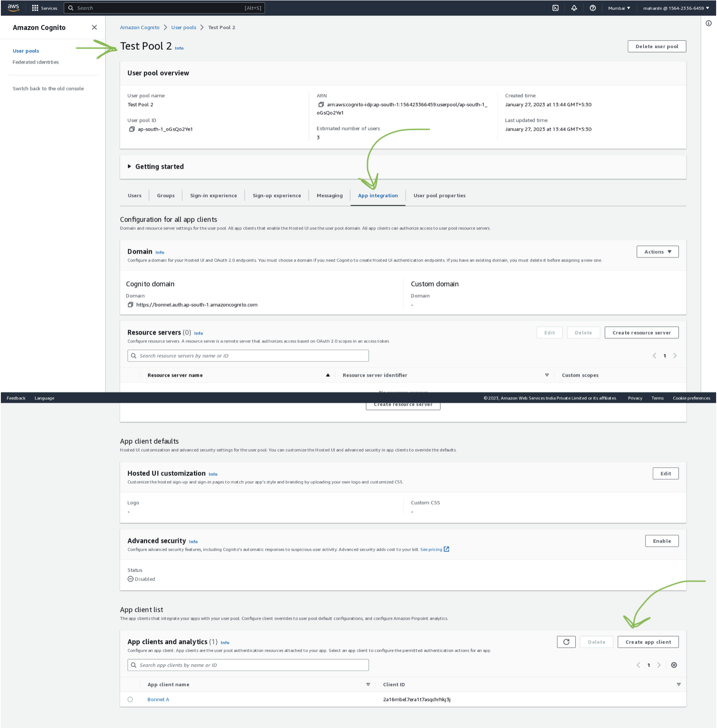Go to Amazon Cognito breadcrumb
The width and height of the screenshot is (717, 728).
140,28
